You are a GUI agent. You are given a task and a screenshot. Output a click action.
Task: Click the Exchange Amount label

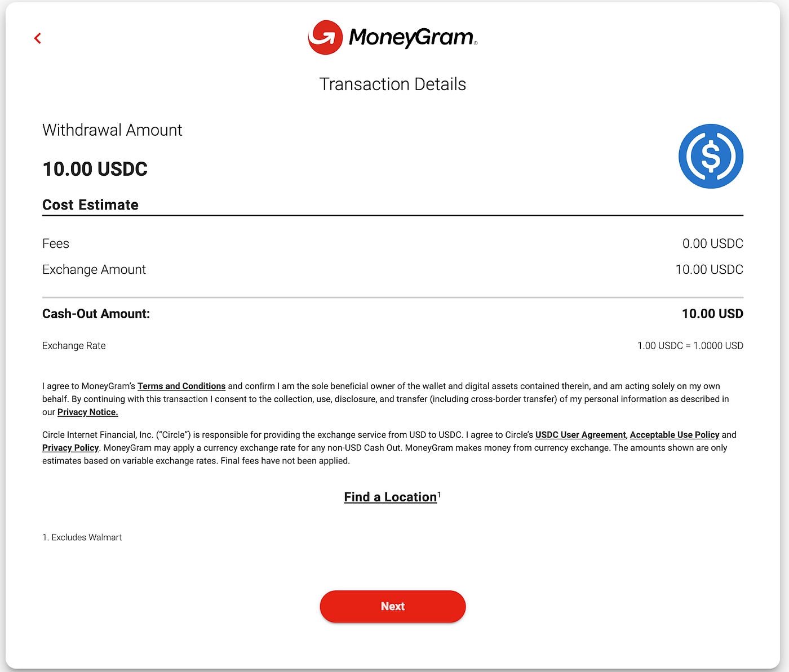click(94, 269)
